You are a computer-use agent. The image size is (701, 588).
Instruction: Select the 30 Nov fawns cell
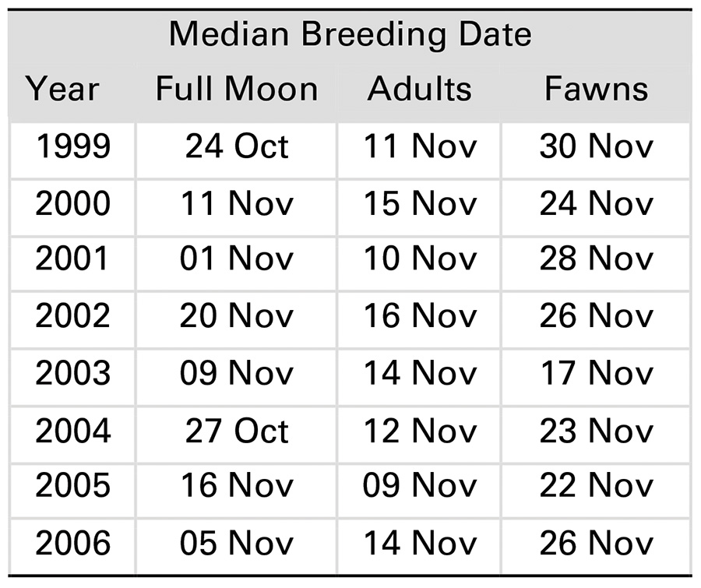[x=596, y=147]
